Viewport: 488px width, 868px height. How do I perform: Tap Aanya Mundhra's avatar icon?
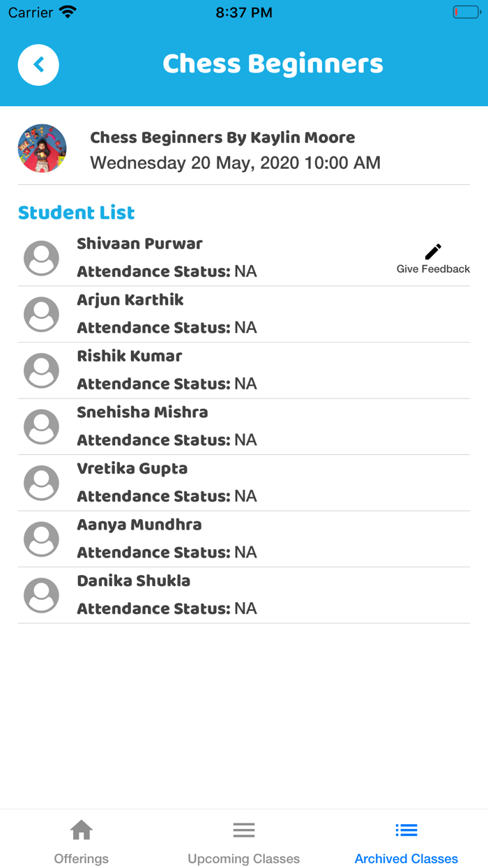[x=42, y=539]
